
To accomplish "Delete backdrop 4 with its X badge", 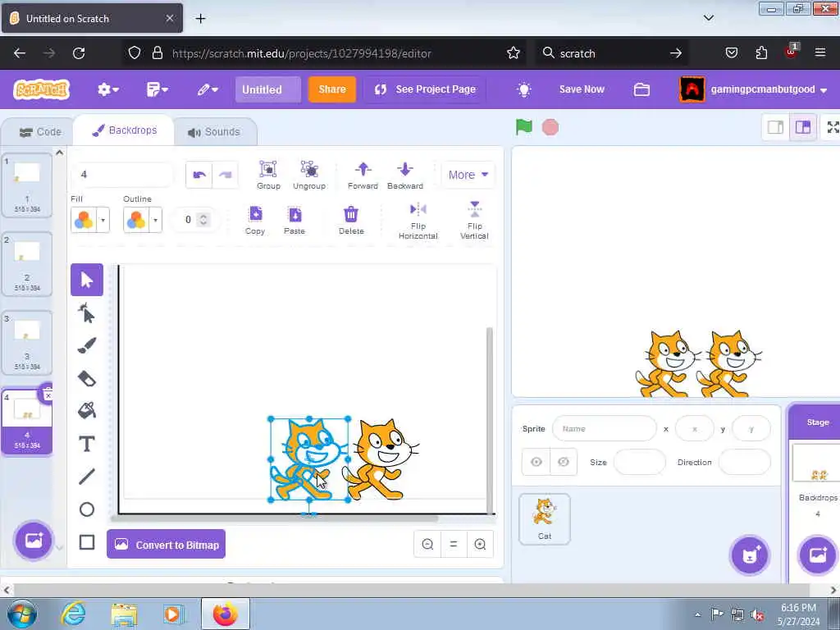I will click(47, 395).
